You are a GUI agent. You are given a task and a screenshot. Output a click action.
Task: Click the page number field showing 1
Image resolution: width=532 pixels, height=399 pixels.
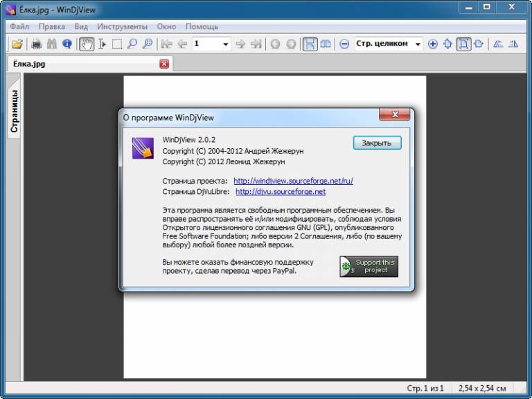[207, 44]
